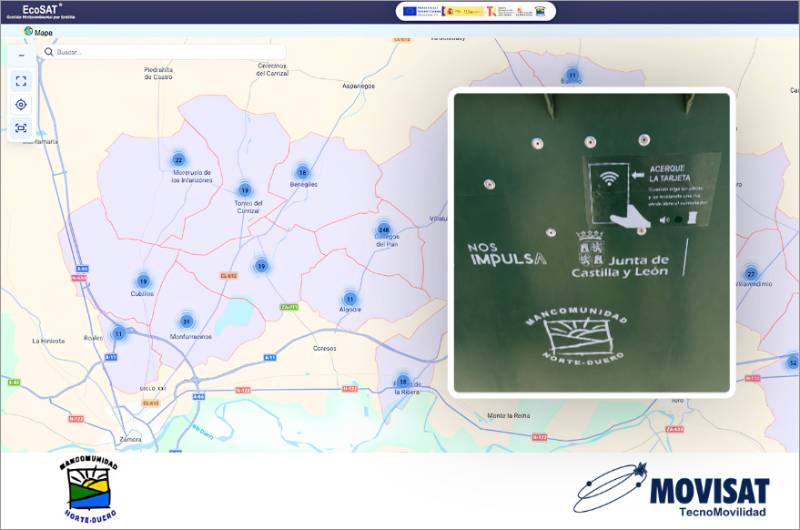Click the orange CL-612 shield near center
This screenshot has height=530, width=800.
(x=229, y=276)
